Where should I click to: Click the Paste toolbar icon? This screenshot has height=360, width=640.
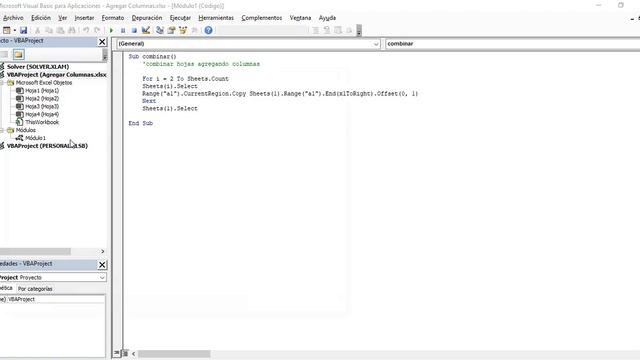[x=60, y=30]
